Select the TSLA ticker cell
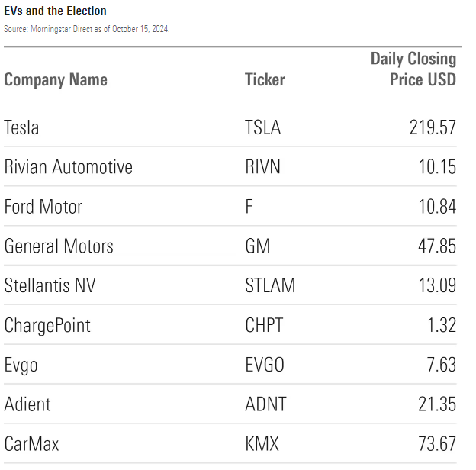 point(262,127)
